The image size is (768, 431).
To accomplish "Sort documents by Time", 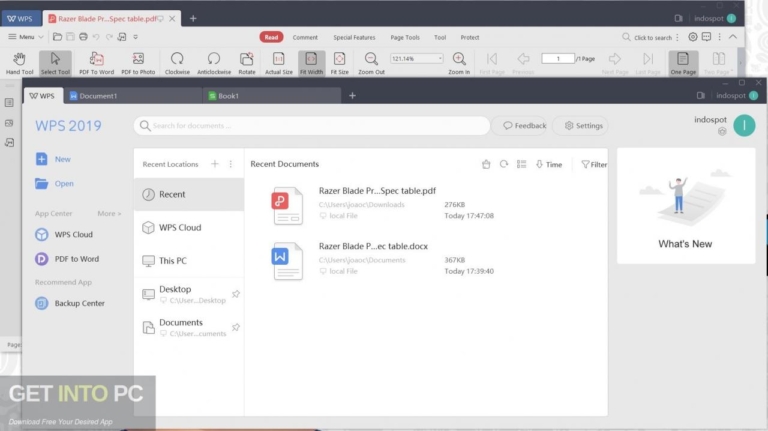I will 549,165.
